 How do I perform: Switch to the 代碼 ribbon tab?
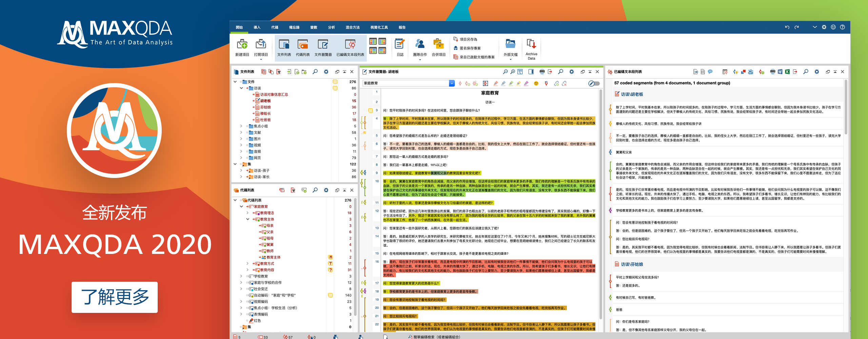pos(275,27)
